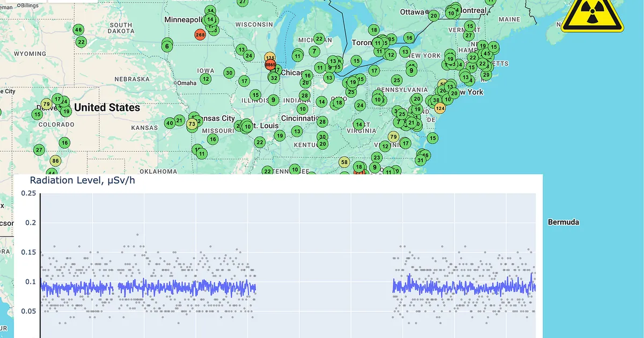The width and height of the screenshot is (644, 338).
Task: Click the 23 marker in North Carolina
Action: point(377,158)
